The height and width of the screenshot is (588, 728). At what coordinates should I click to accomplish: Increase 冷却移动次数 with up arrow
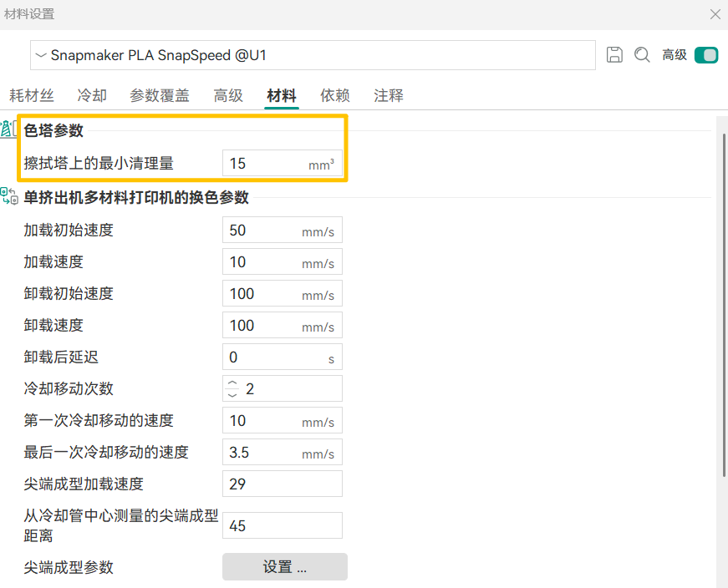coord(232,383)
